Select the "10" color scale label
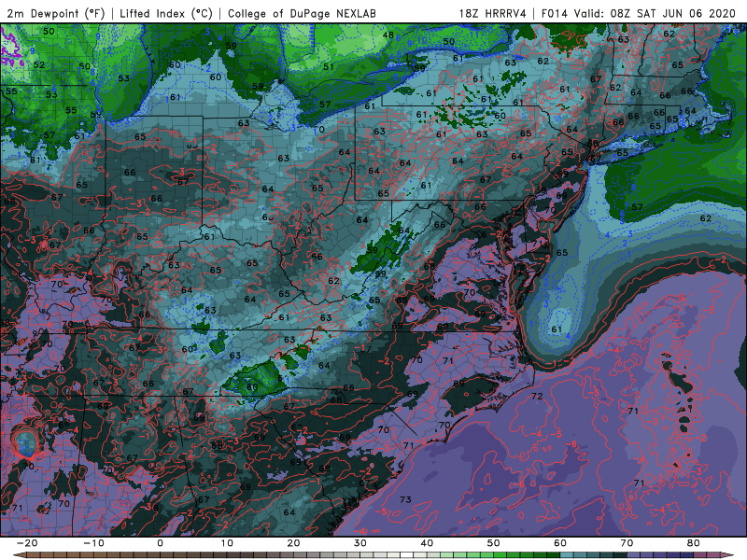The height and width of the screenshot is (560, 747). click(x=227, y=543)
